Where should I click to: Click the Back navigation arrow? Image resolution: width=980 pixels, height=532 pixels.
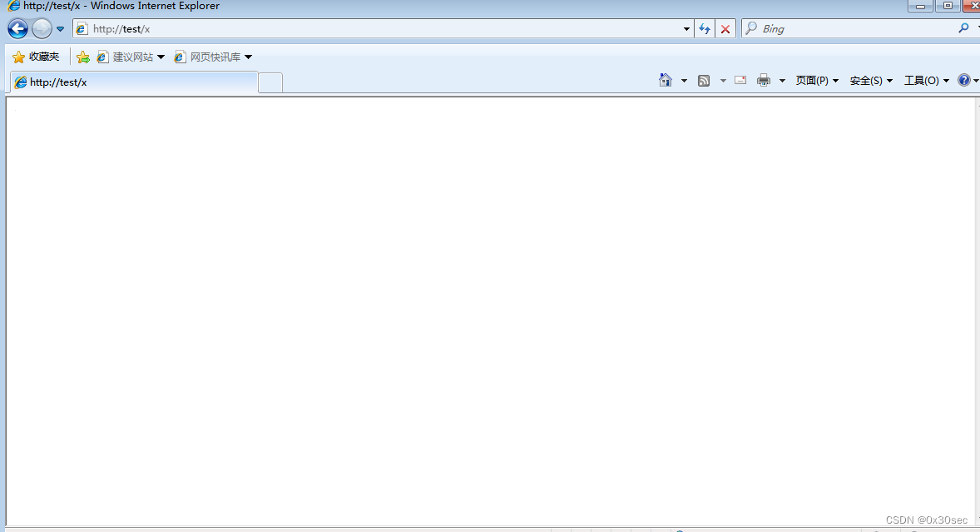[x=17, y=29]
